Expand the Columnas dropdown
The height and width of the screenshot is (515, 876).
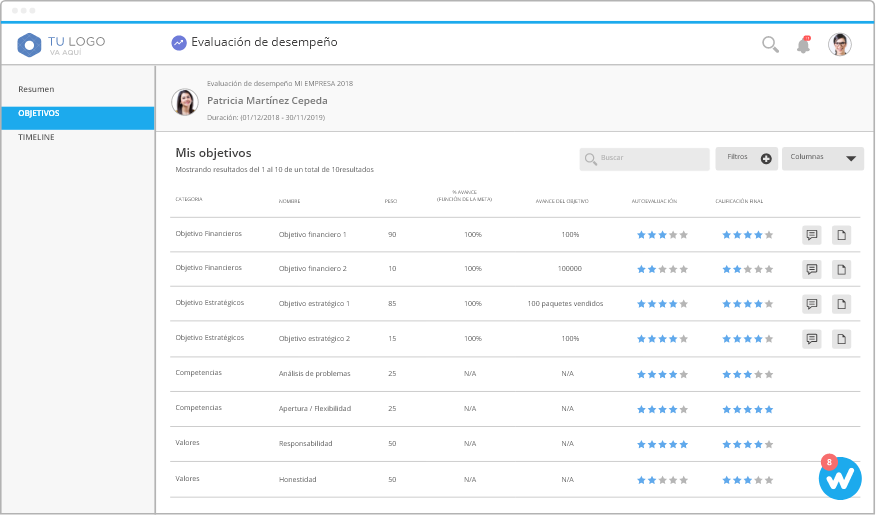(x=822, y=158)
